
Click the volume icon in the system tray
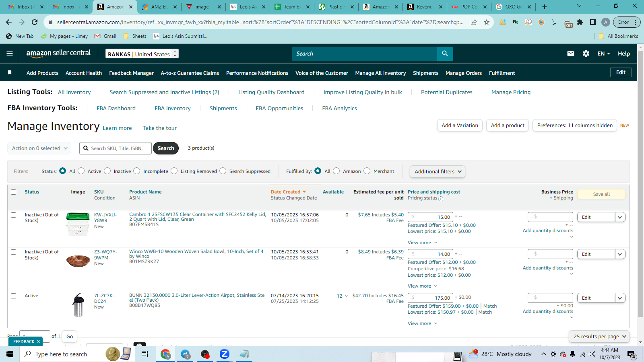click(x=592, y=354)
